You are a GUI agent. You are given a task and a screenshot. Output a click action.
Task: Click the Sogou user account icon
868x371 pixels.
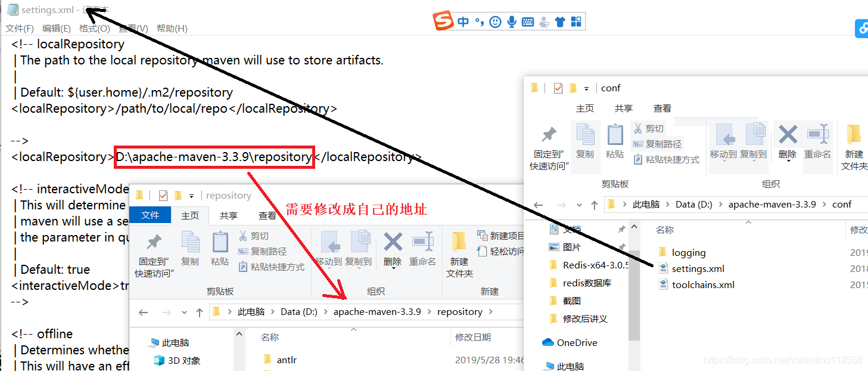[543, 22]
